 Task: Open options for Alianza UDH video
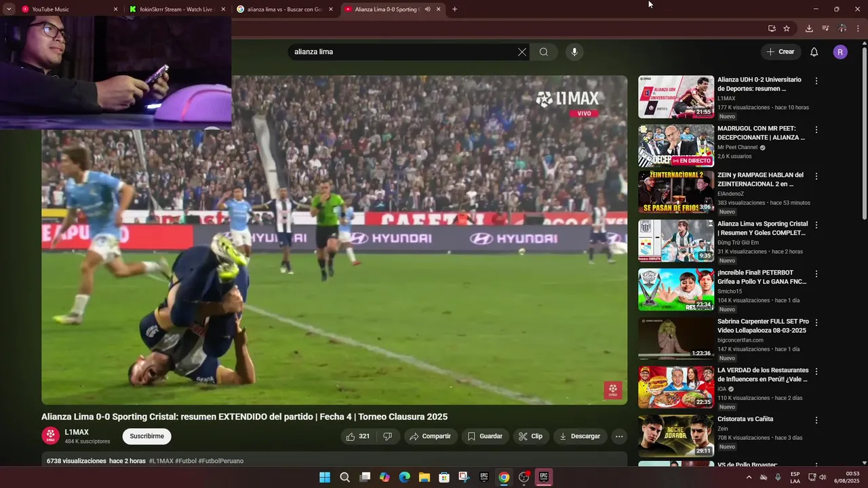(x=816, y=81)
